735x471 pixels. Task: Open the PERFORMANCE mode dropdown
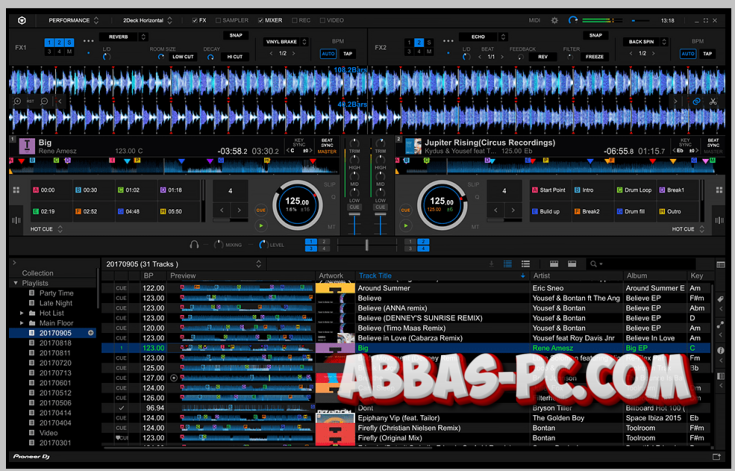coord(74,21)
